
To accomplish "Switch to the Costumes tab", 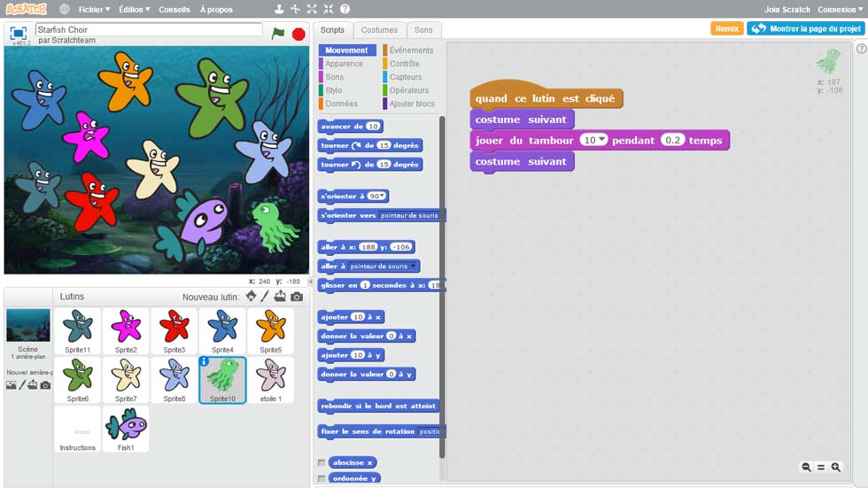I will 379,30.
